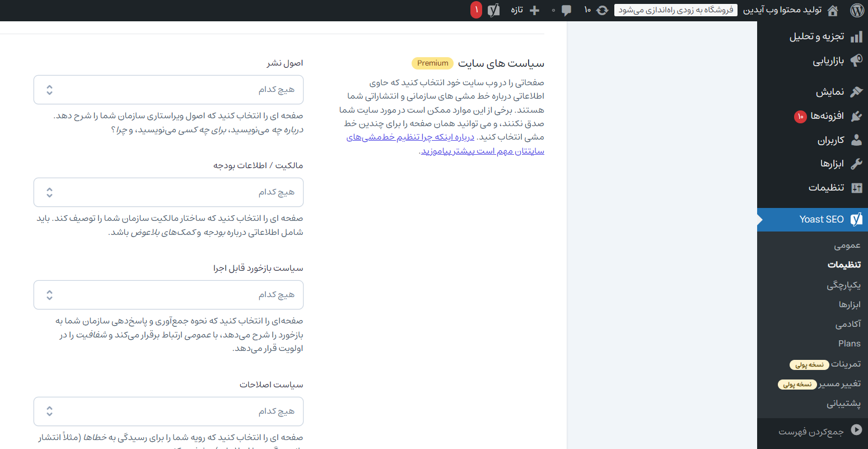Click Yoast icon in top admin bar
The width and height of the screenshot is (868, 449).
[493, 10]
